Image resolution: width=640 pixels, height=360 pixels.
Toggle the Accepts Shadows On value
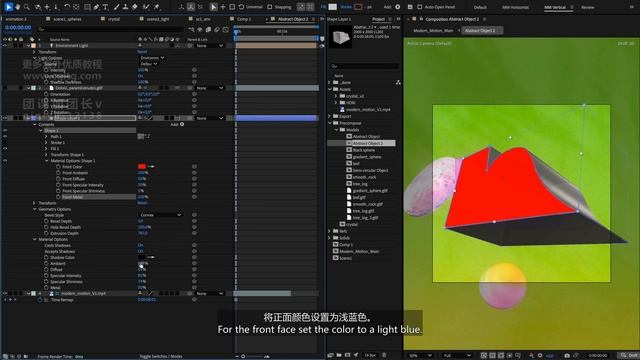(x=140, y=251)
